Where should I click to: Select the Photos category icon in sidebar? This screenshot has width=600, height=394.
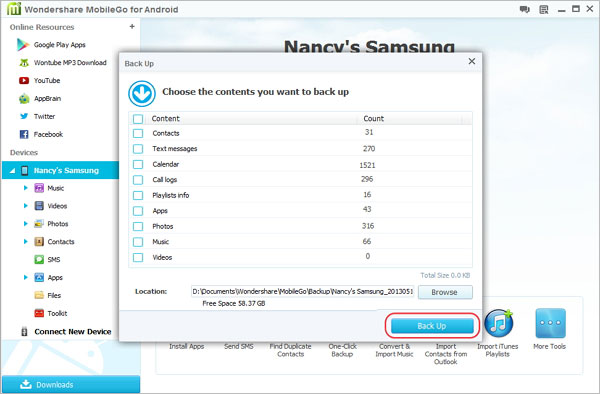point(39,224)
